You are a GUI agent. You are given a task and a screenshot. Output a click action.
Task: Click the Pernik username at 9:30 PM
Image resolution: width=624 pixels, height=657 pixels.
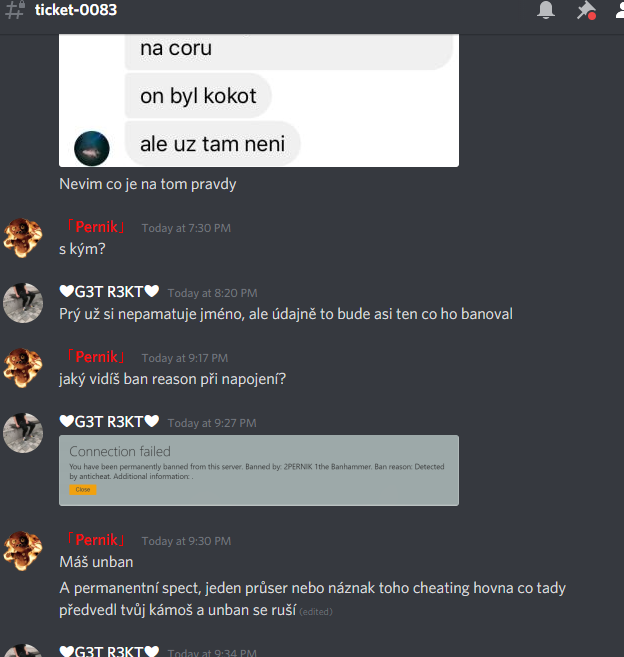click(x=96, y=540)
